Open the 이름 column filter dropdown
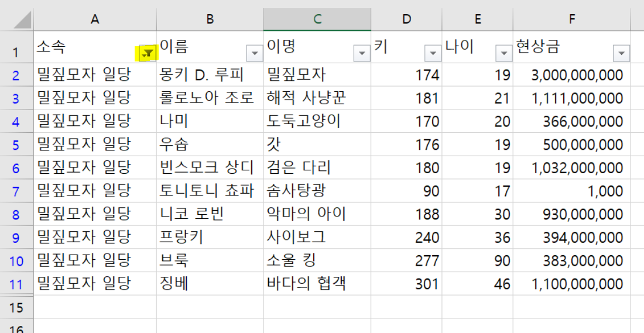The height and width of the screenshot is (333, 644). click(255, 53)
